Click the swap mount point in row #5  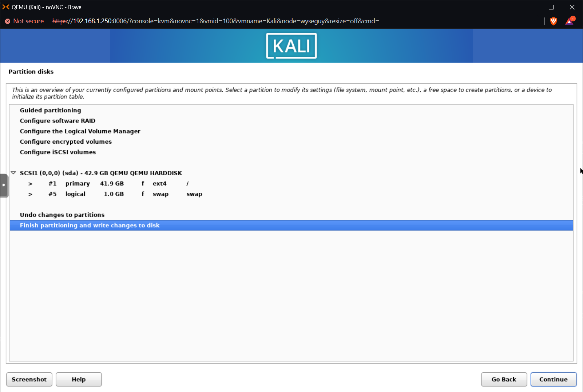(x=194, y=194)
